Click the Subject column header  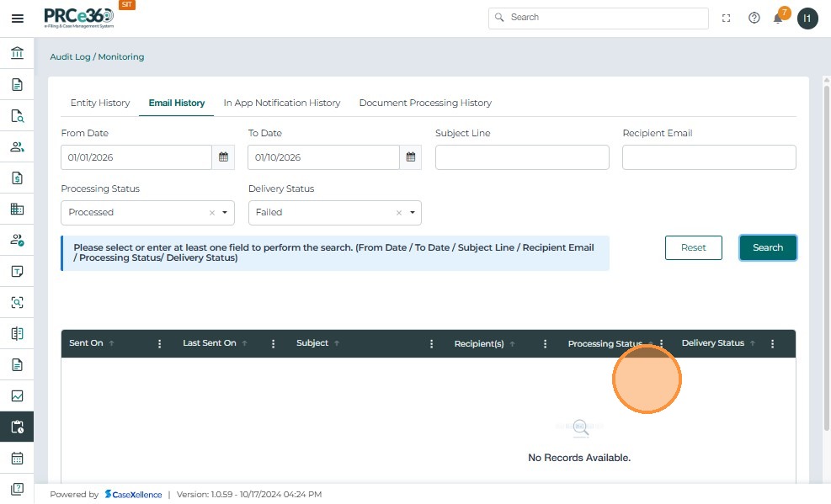312,343
